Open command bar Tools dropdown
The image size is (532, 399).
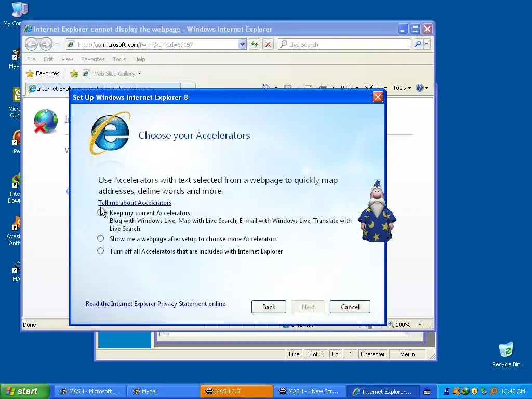pyautogui.click(x=402, y=87)
